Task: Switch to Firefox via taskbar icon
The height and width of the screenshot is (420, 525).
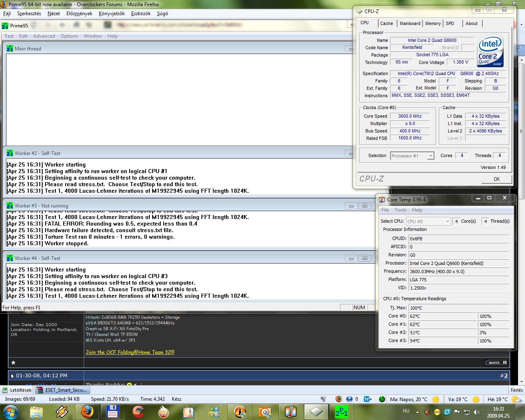Action: (87, 412)
